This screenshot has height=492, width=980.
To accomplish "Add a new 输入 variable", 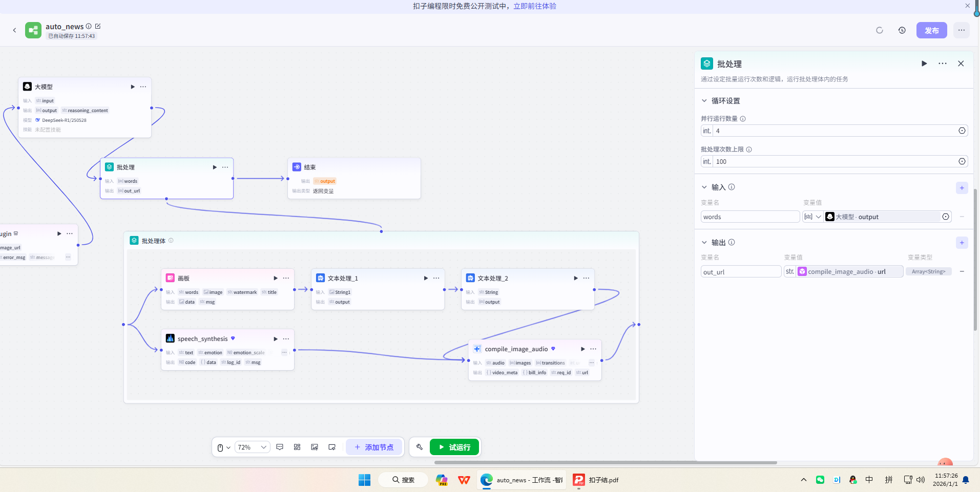I will 962,188.
